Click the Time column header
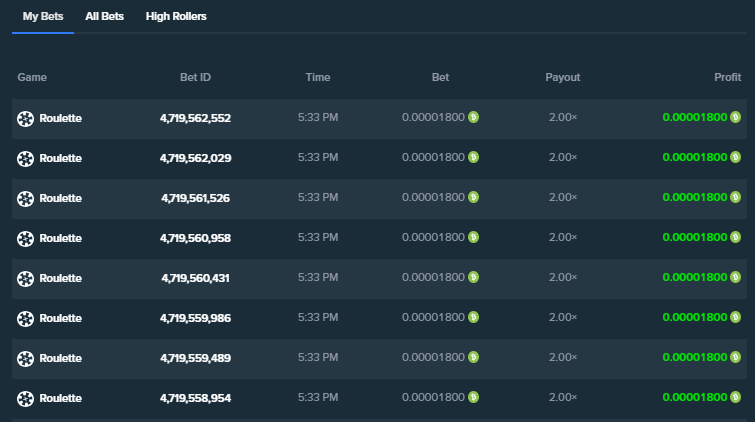The height and width of the screenshot is (422, 755). point(318,77)
